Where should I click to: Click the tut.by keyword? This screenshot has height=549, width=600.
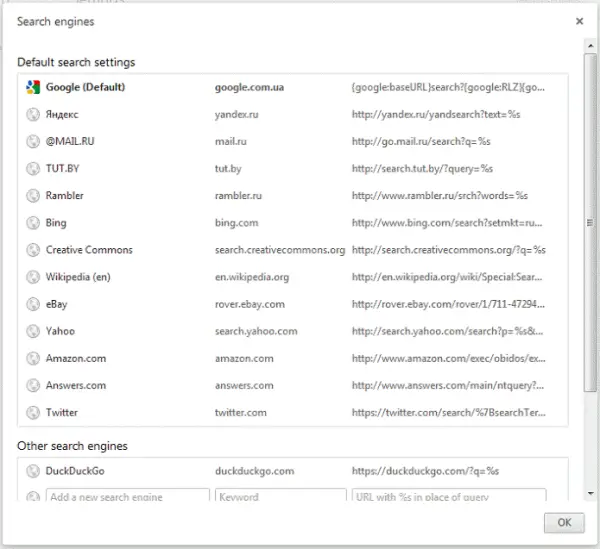tap(228, 169)
